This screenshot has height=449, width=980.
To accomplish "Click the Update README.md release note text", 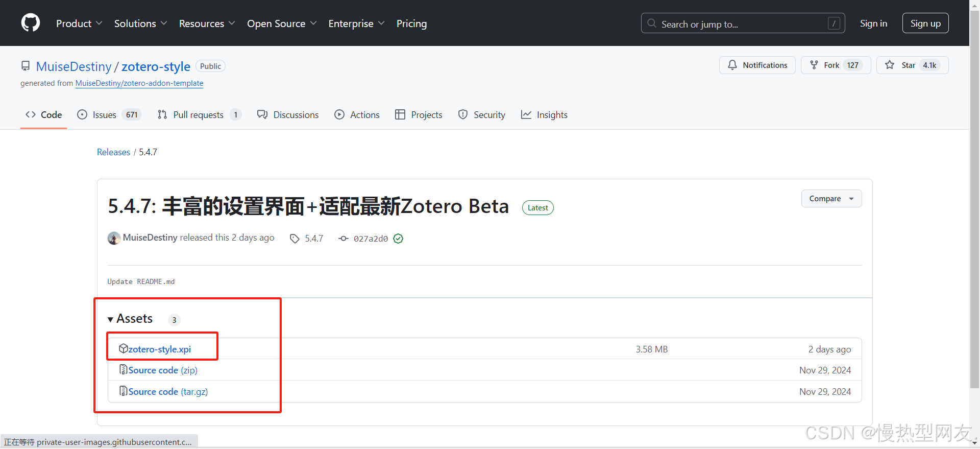I will tap(141, 281).
